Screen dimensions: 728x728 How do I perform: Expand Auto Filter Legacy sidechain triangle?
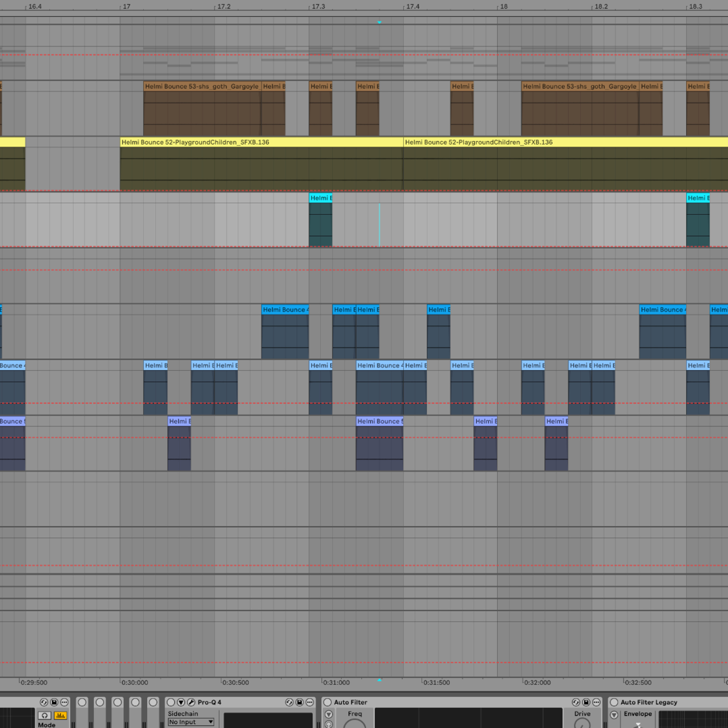pos(614,715)
